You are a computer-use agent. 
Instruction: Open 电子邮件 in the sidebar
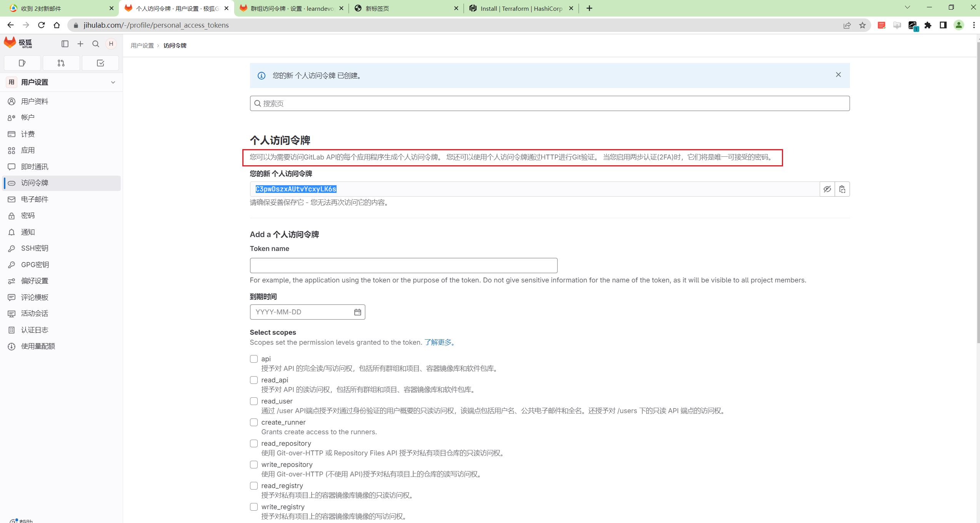pos(62,199)
